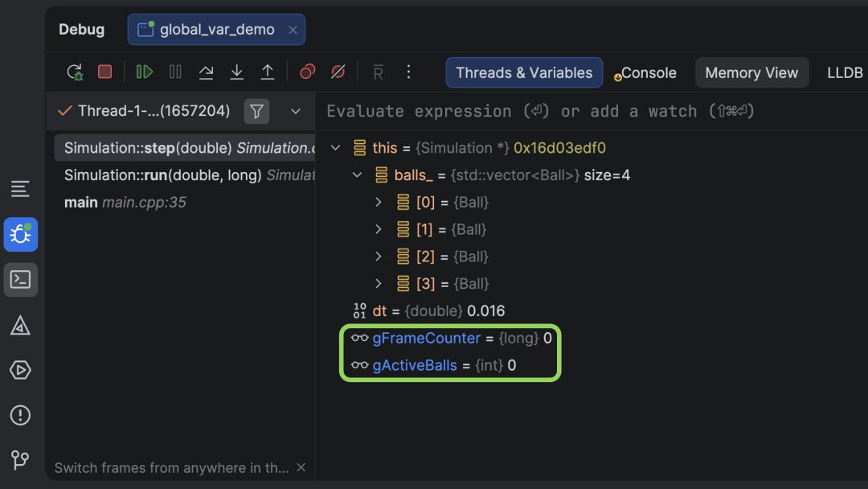Step over the current line
Screen dimensions: 868x489
[x=206, y=72]
